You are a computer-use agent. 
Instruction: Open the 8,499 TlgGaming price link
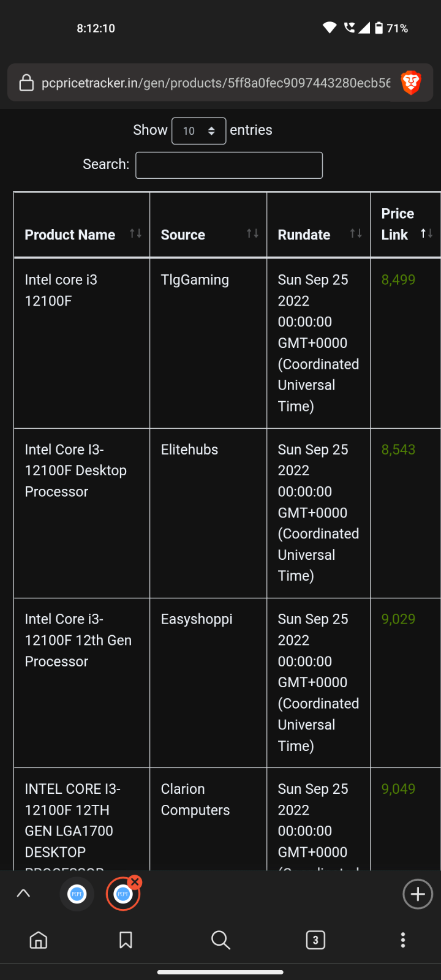coord(398,280)
